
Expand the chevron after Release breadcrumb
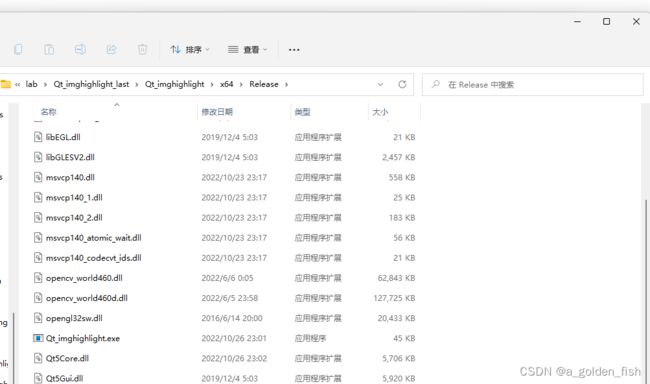click(286, 84)
